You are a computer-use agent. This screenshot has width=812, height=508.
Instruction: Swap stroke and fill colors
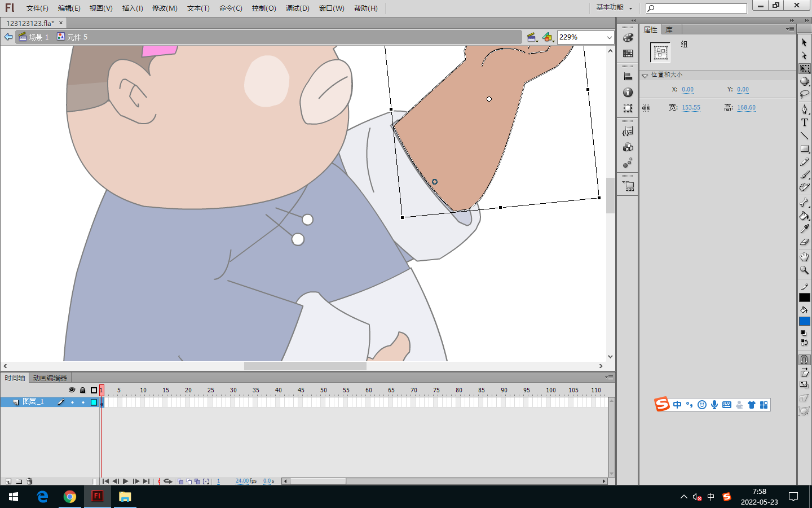pos(804,343)
